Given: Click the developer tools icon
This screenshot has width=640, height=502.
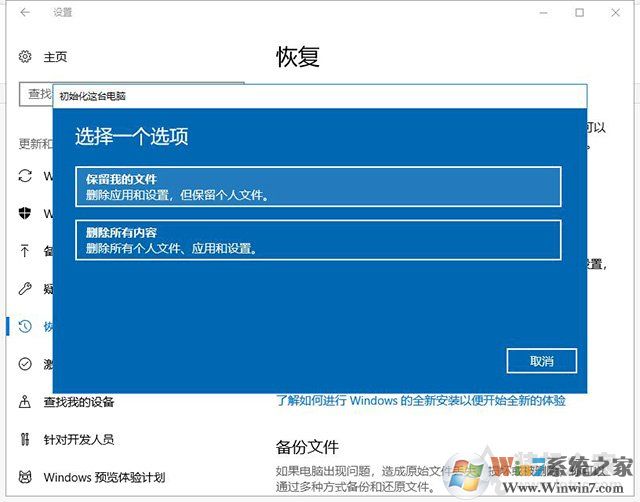Looking at the screenshot, I should coord(25,439).
